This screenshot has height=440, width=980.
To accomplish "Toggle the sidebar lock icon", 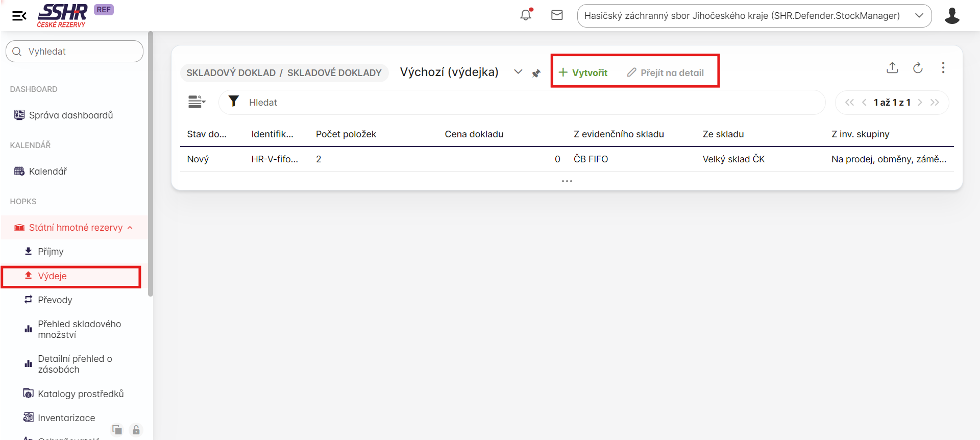I will [136, 430].
